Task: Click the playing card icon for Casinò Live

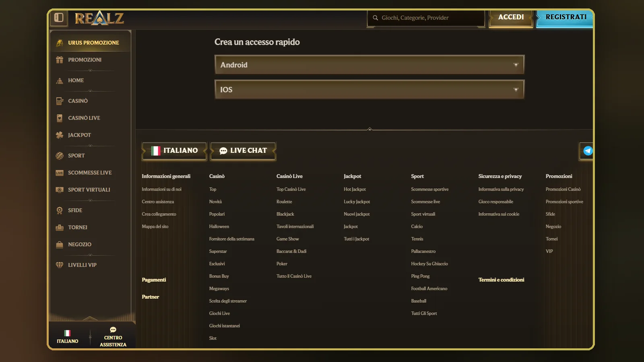Action: click(60, 118)
